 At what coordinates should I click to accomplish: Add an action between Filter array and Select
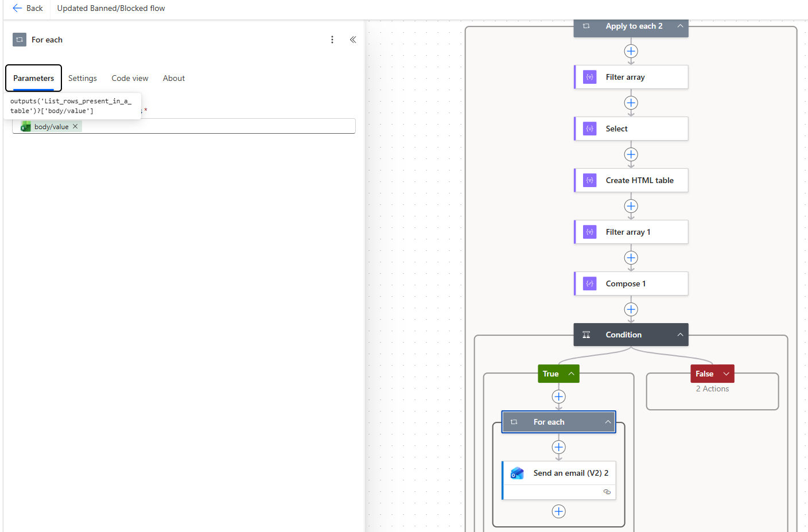tap(631, 103)
